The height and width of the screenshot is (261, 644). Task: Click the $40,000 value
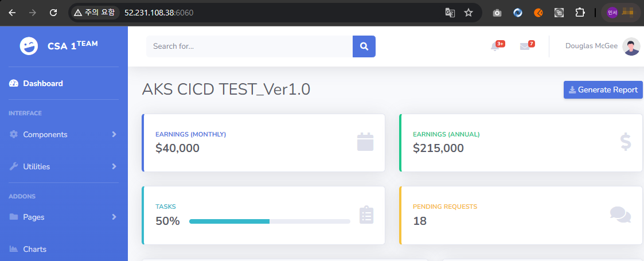coord(177,148)
